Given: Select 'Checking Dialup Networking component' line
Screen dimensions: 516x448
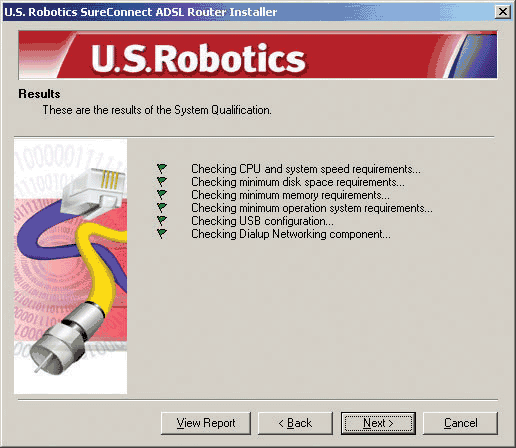Looking at the screenshot, I should (291, 234).
